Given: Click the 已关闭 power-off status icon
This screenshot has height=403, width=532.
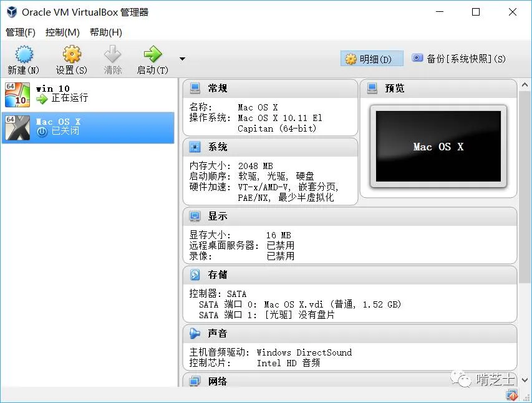Looking at the screenshot, I should 42,132.
